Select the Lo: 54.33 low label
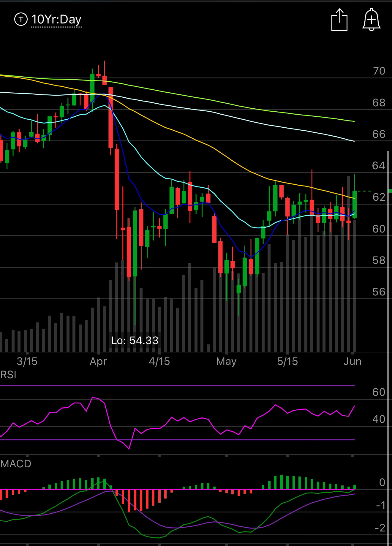 click(135, 340)
